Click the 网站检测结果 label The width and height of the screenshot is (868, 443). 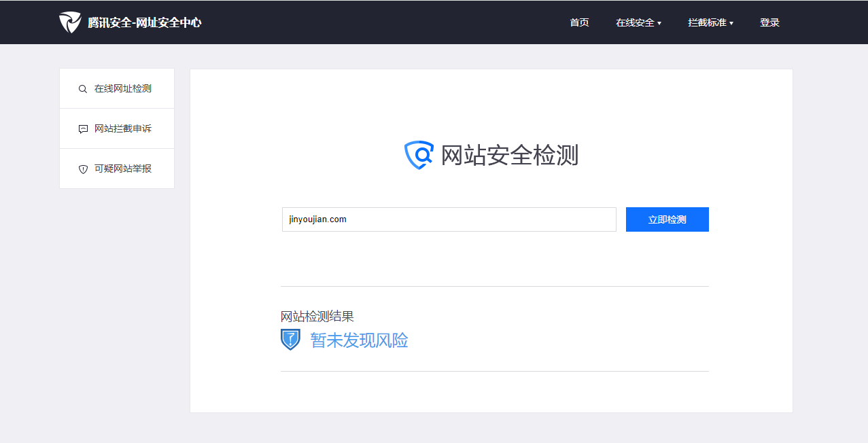pos(317,317)
